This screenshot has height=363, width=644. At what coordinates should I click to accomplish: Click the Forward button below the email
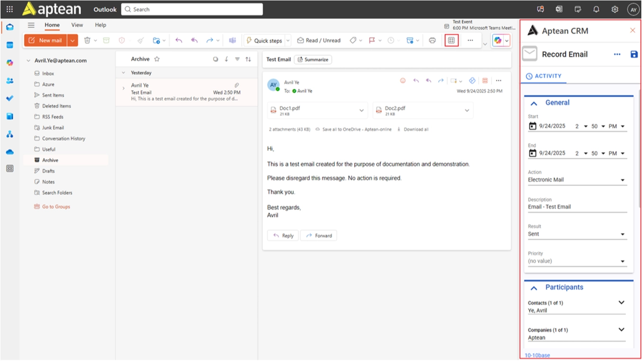point(318,235)
